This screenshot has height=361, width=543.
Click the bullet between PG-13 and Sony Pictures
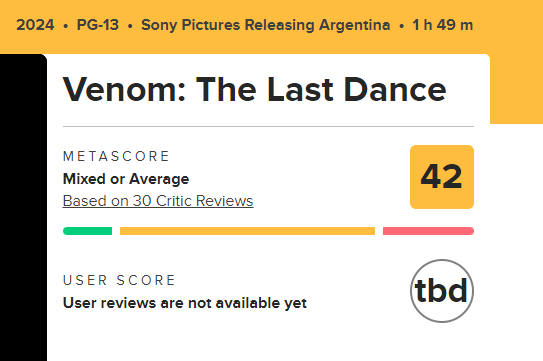[130, 26]
